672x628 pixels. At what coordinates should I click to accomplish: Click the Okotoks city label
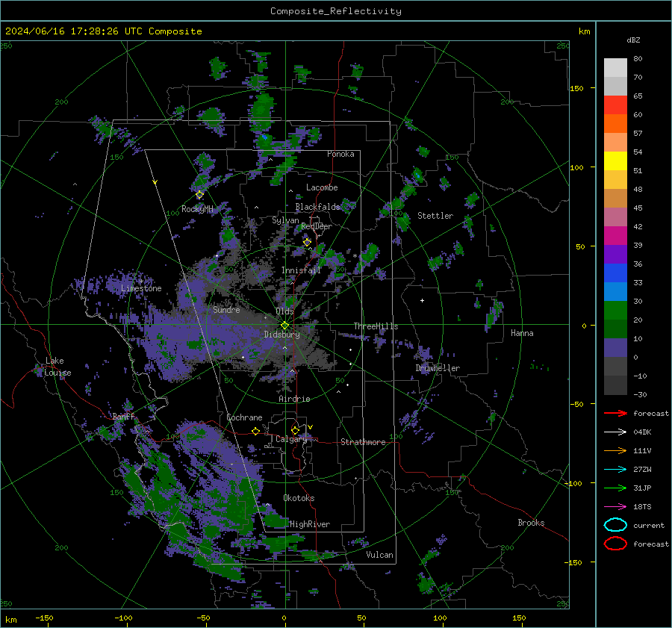[x=299, y=498]
